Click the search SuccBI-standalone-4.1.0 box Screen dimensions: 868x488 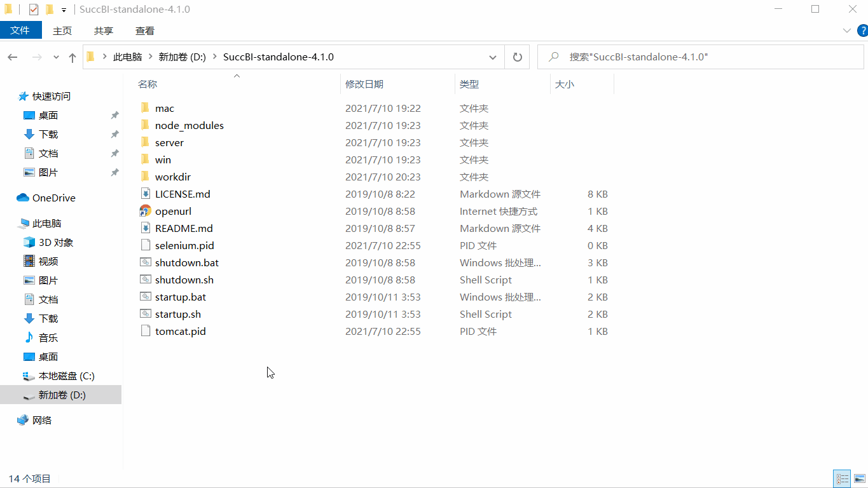coord(701,57)
